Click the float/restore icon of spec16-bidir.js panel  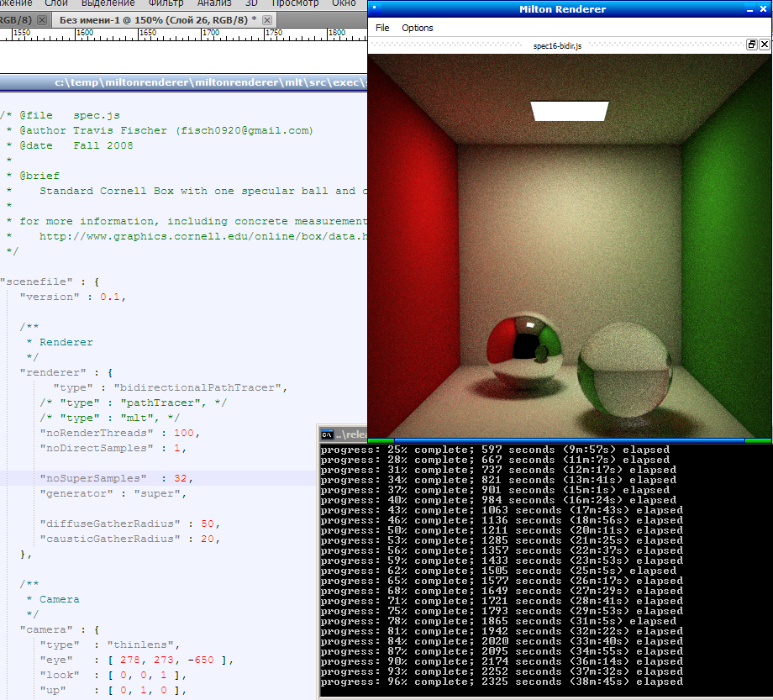[752, 45]
